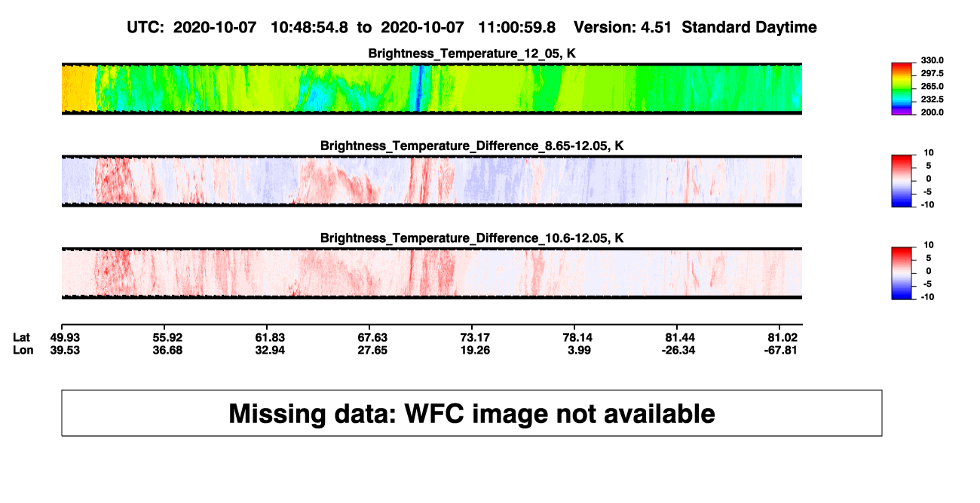Click the longitude value '19.26'
The width and height of the screenshot is (980, 503).
(x=475, y=349)
